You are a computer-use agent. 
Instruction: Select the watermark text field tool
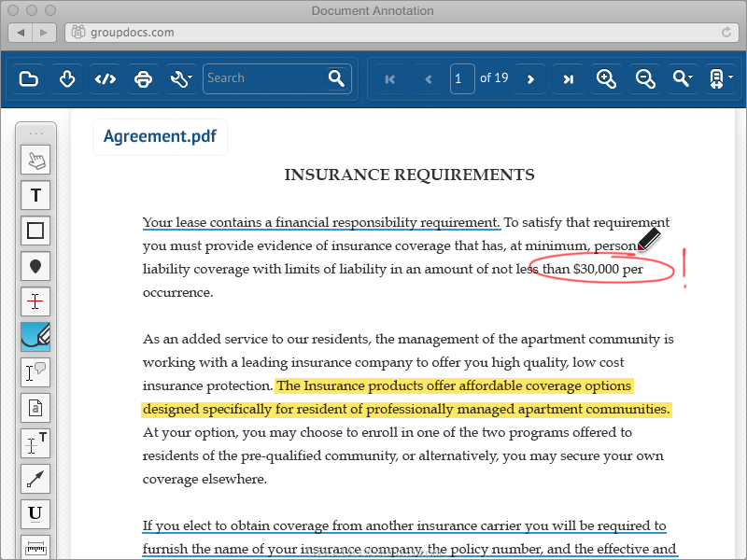tap(35, 408)
